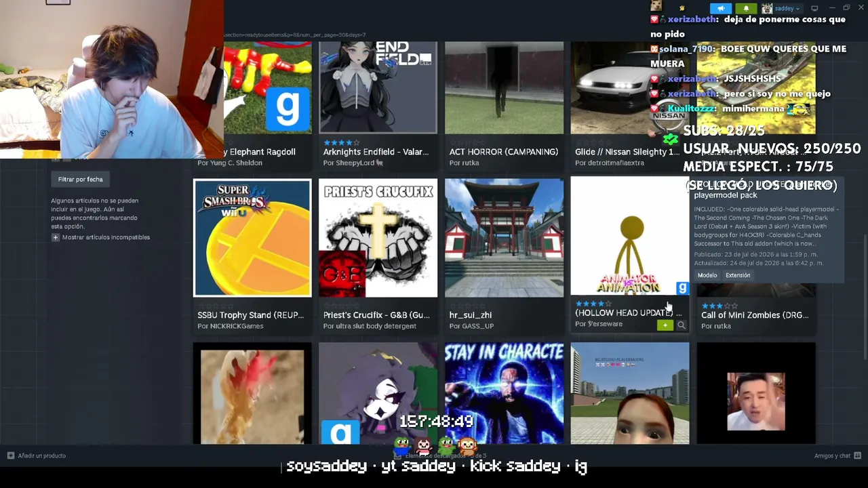Open the red creature item thumbnail
868x488 pixels.
click(x=252, y=393)
